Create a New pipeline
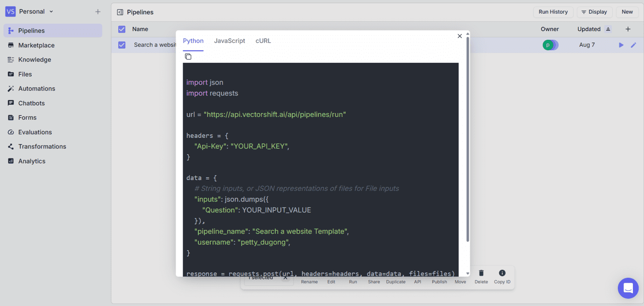The height and width of the screenshot is (306, 644). pos(627,12)
